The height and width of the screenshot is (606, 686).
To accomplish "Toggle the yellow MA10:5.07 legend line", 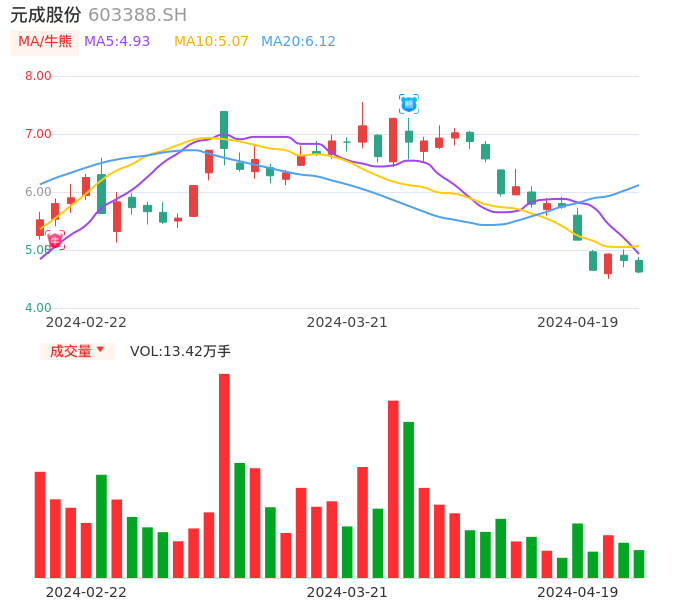I will point(211,42).
